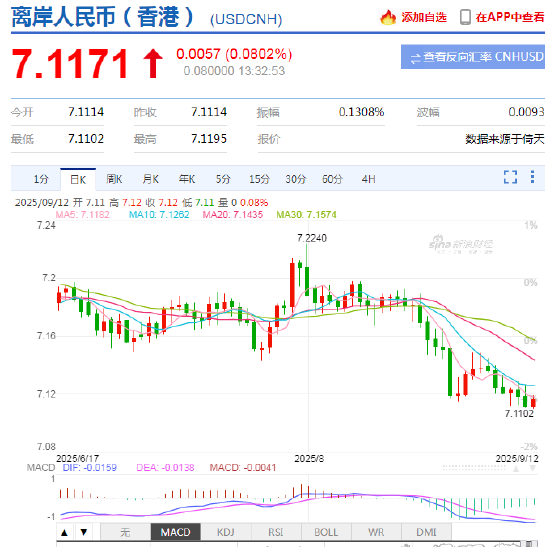Screen dimensions: 550x547
Task: Click the (USDCNH) symbol code
Action: coord(246,19)
